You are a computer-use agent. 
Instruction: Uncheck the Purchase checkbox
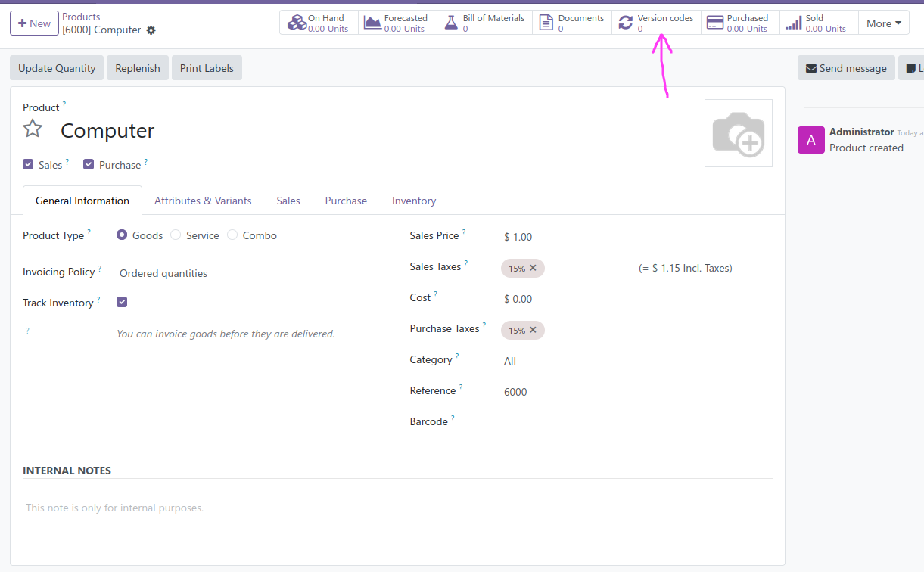click(89, 164)
